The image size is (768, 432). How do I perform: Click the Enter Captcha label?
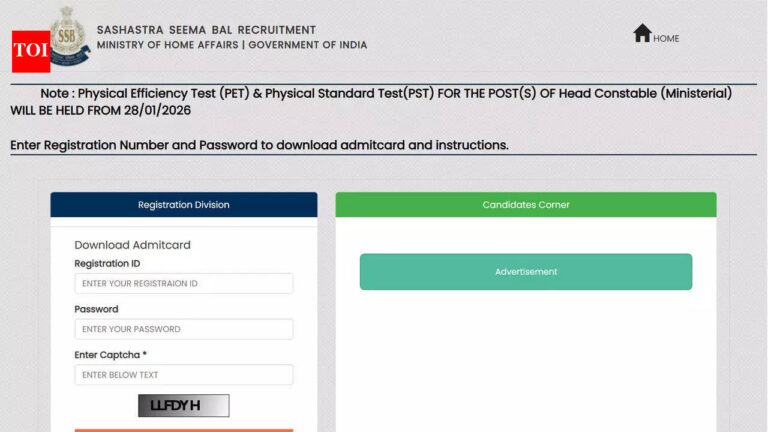tap(110, 355)
